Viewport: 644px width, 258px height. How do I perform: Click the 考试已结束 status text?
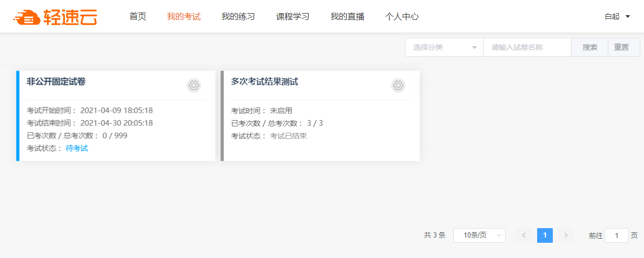click(x=289, y=136)
